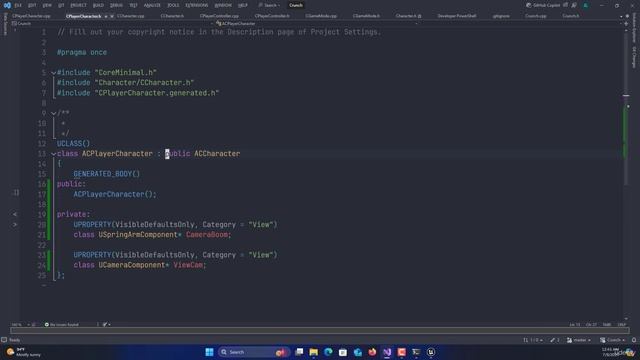
Task: Open Firefox from taskbar
Action: pos(372,352)
